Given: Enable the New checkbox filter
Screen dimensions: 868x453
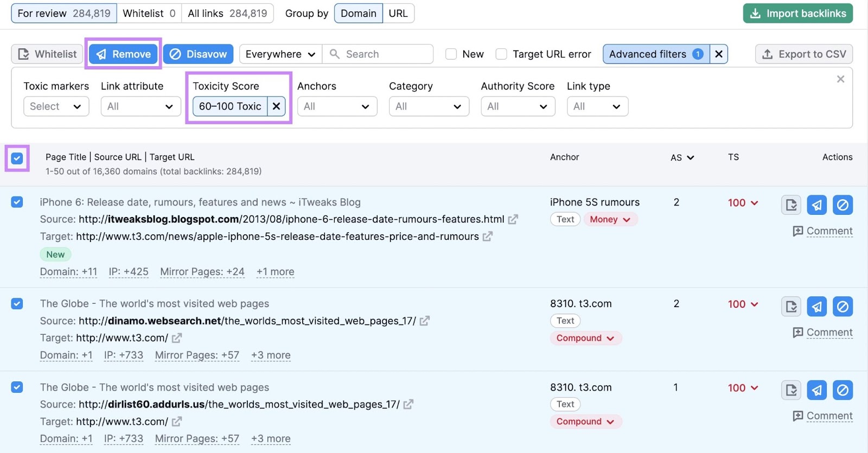Looking at the screenshot, I should click(x=451, y=54).
